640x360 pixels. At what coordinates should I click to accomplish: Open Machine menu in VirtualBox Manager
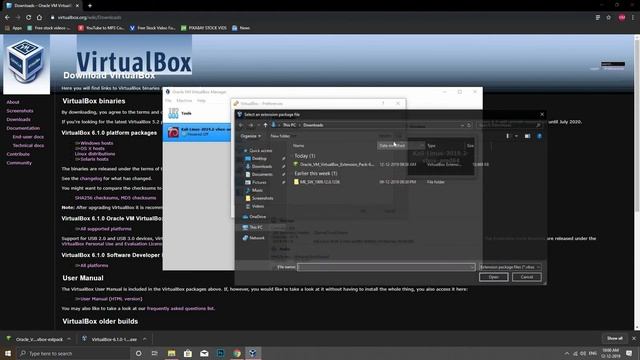tap(184, 100)
